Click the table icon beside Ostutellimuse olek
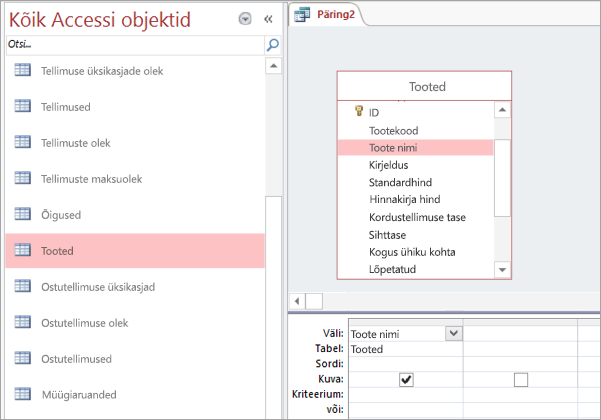Image resolution: width=601 pixels, height=420 pixels. click(23, 322)
